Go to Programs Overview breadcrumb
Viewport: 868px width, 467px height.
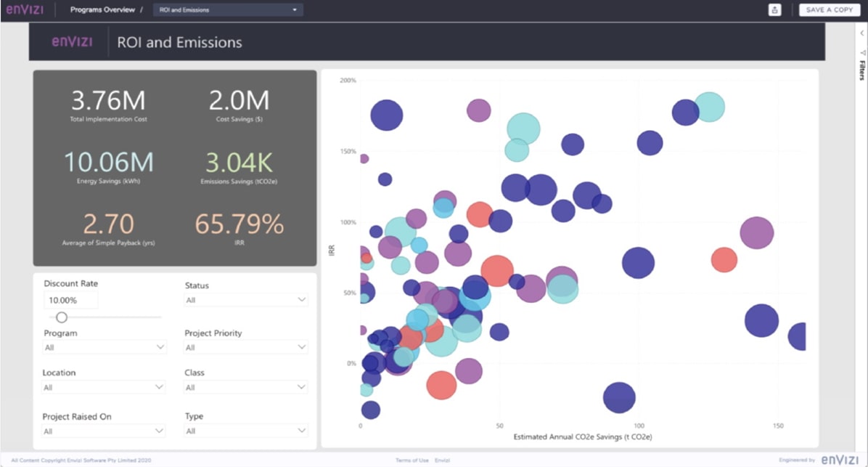coord(102,10)
